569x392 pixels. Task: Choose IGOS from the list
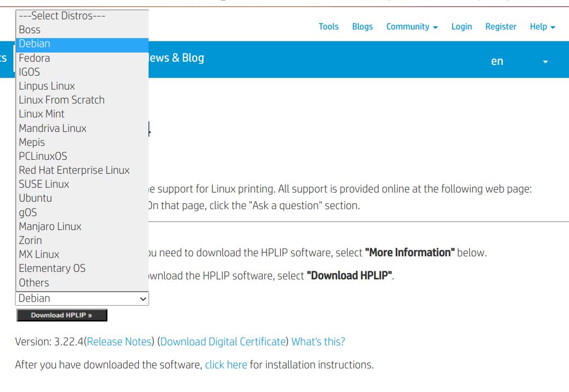point(82,72)
